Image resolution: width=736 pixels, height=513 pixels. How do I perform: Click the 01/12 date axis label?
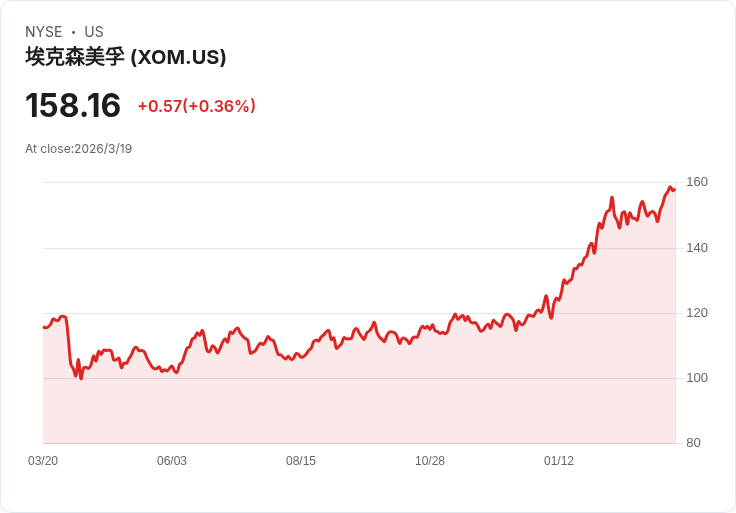point(559,461)
